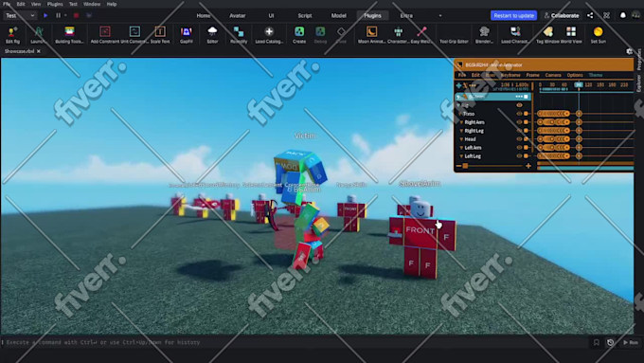The height and width of the screenshot is (363, 644).
Task: Click the command bar input field
Action: pyautogui.click(x=295, y=342)
